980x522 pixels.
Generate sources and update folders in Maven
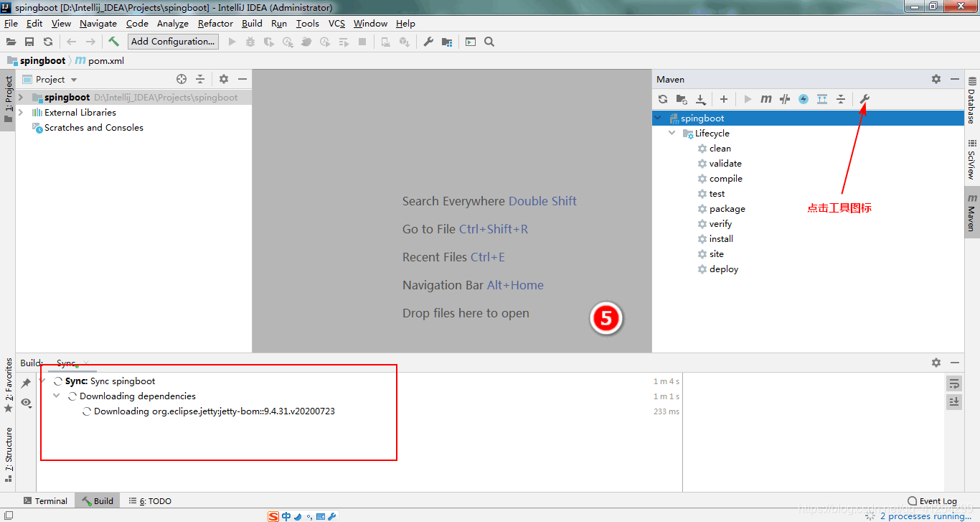click(682, 99)
